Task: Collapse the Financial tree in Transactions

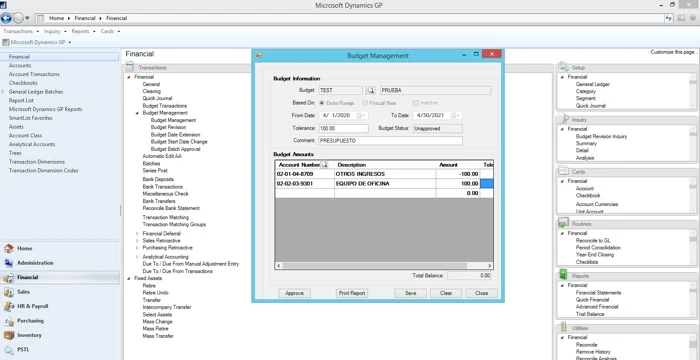Action: (x=129, y=77)
